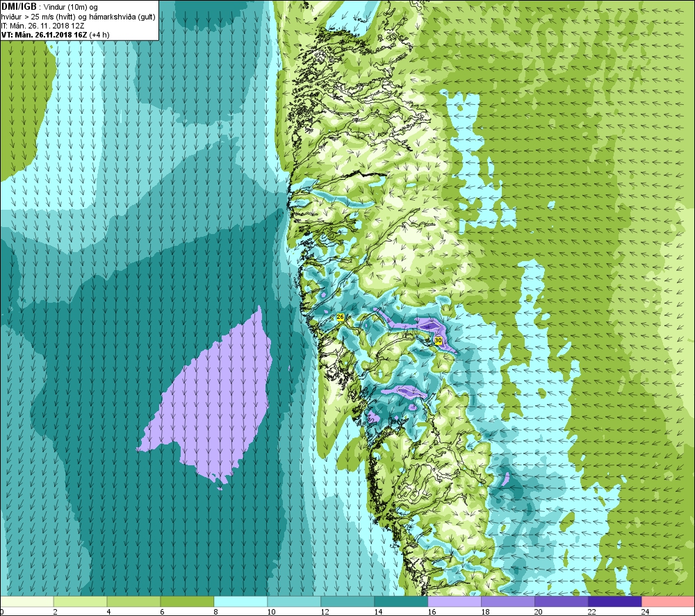This screenshot has height=616, width=695.
Task: Pick the dark teal 14–16 legend swatch
Action: point(401,601)
